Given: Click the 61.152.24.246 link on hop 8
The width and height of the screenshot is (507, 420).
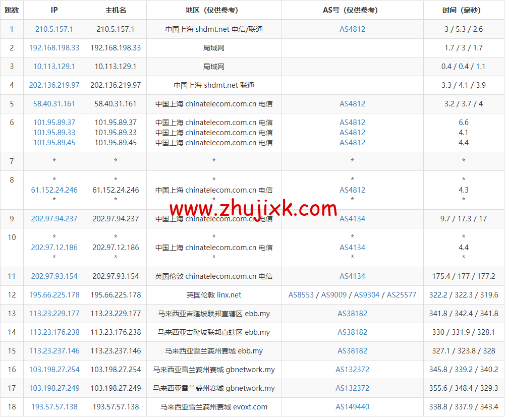Looking at the screenshot, I should point(54,190).
